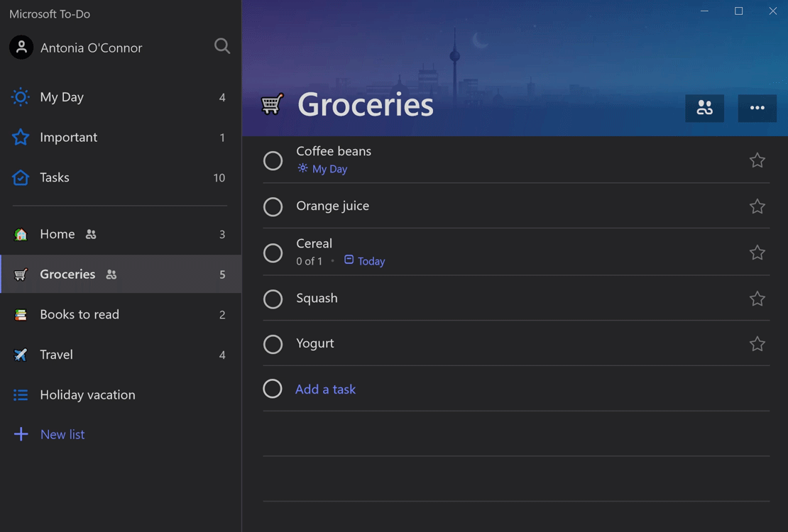
Task: Open the three-dots list options menu
Action: click(757, 108)
